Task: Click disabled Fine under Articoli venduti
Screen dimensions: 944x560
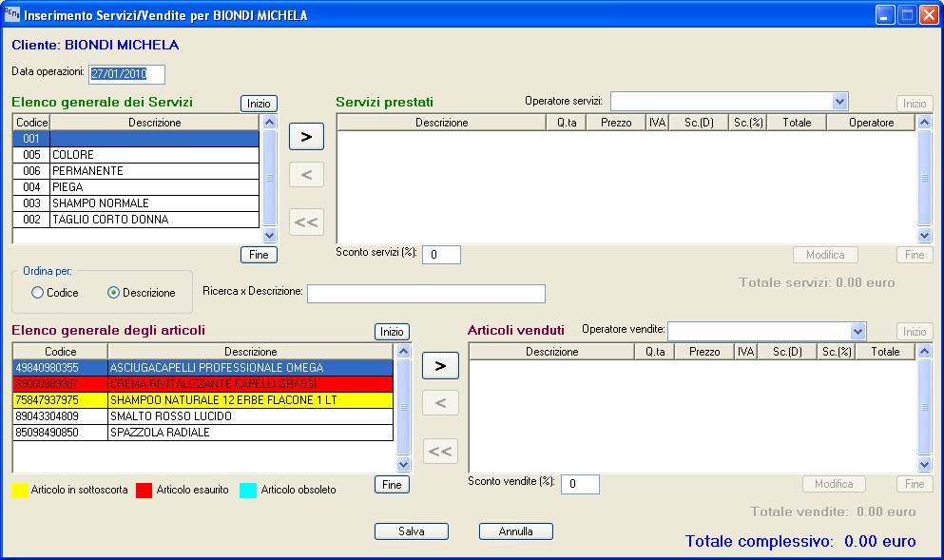Action: [915, 484]
